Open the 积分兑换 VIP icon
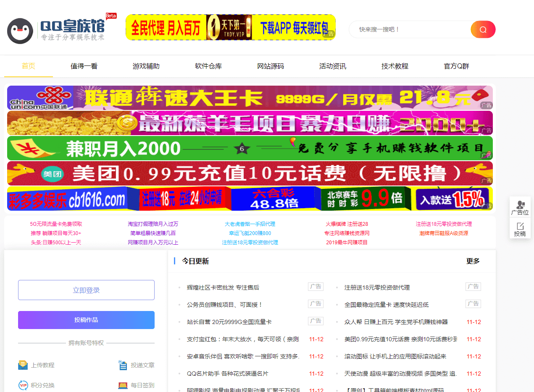 coord(23,385)
